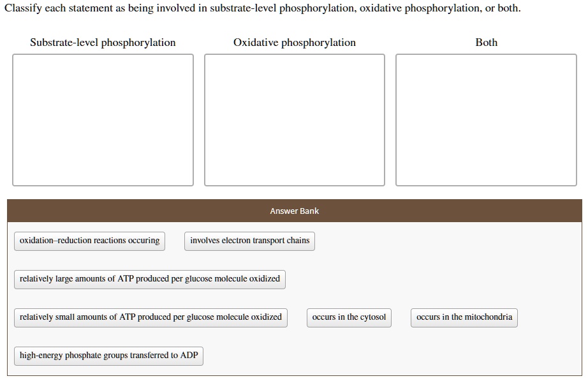Pick the 'relatively small amounts of ATP produced' statement
Image resolution: width=588 pixels, height=383 pixels.
(x=149, y=317)
